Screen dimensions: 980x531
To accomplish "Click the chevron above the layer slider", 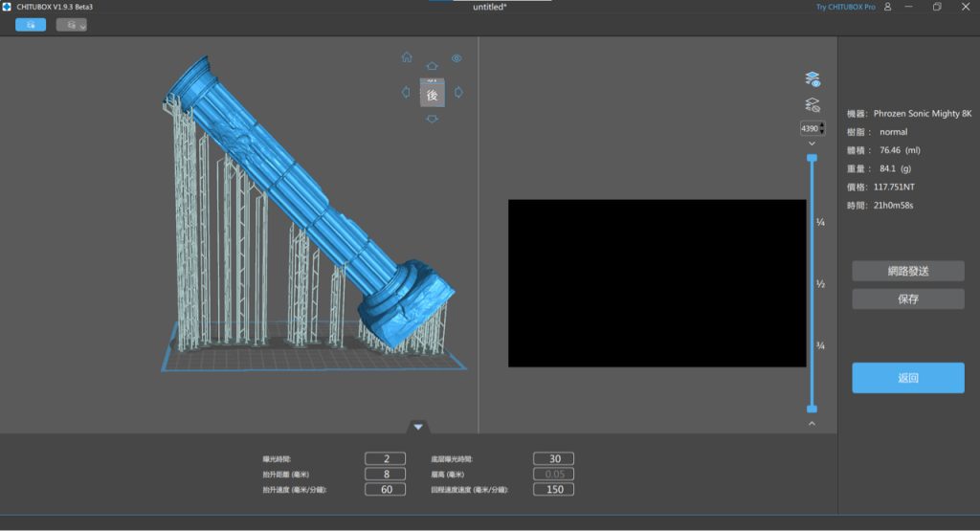I will coord(812,144).
